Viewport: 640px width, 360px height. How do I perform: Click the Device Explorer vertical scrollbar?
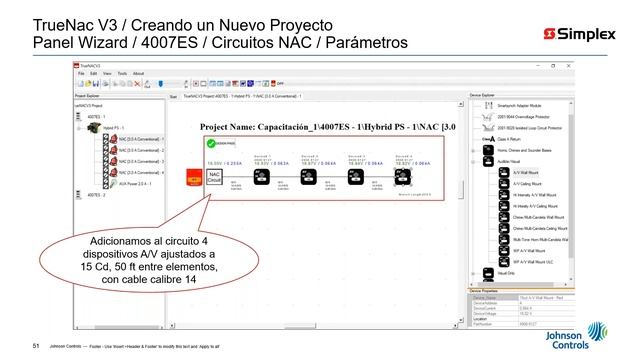[571, 186]
